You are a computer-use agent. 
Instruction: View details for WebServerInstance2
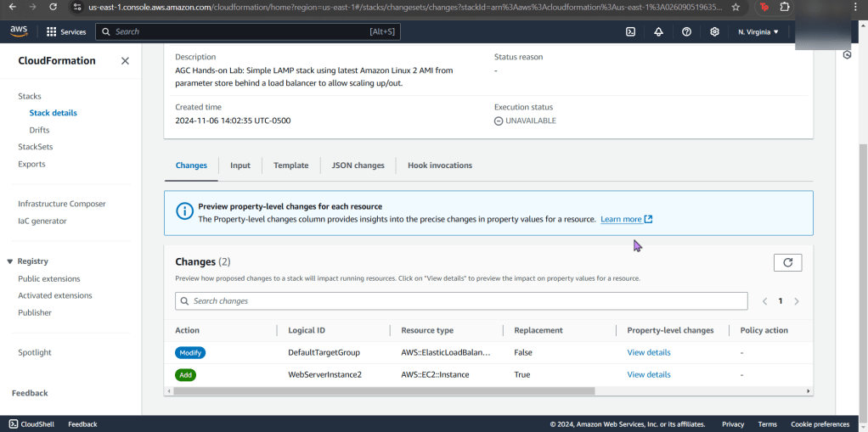point(648,374)
